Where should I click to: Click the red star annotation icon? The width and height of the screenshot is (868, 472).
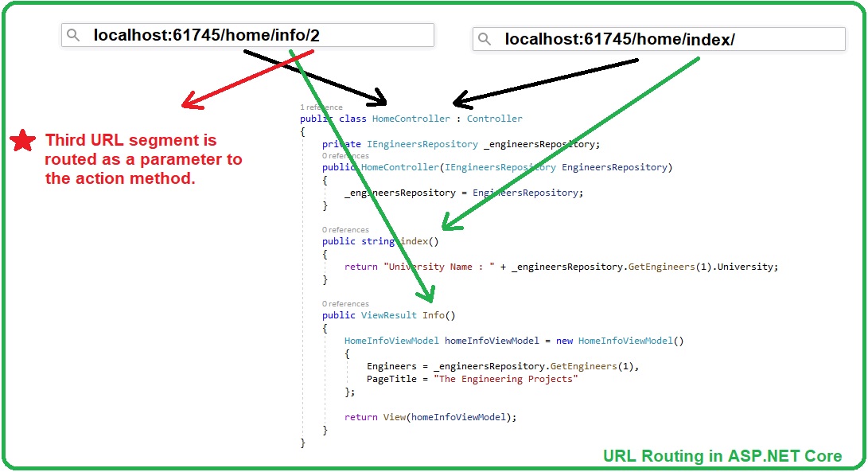pos(22,141)
